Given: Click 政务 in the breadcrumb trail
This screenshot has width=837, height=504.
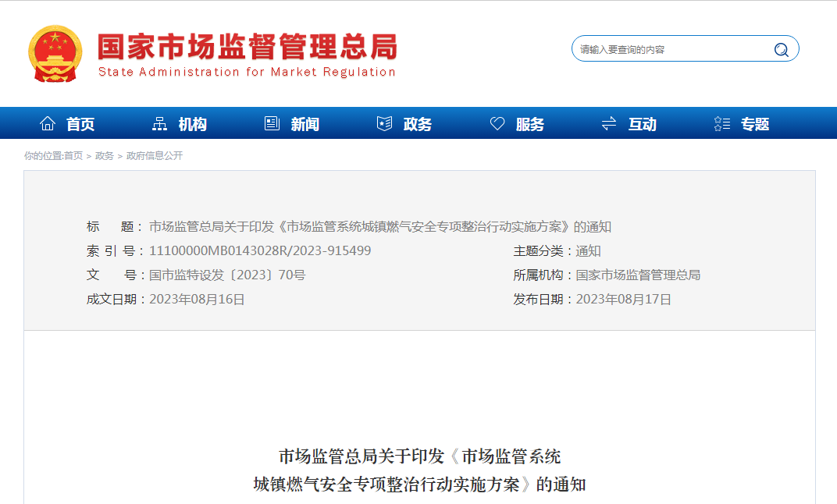Looking at the screenshot, I should [105, 156].
